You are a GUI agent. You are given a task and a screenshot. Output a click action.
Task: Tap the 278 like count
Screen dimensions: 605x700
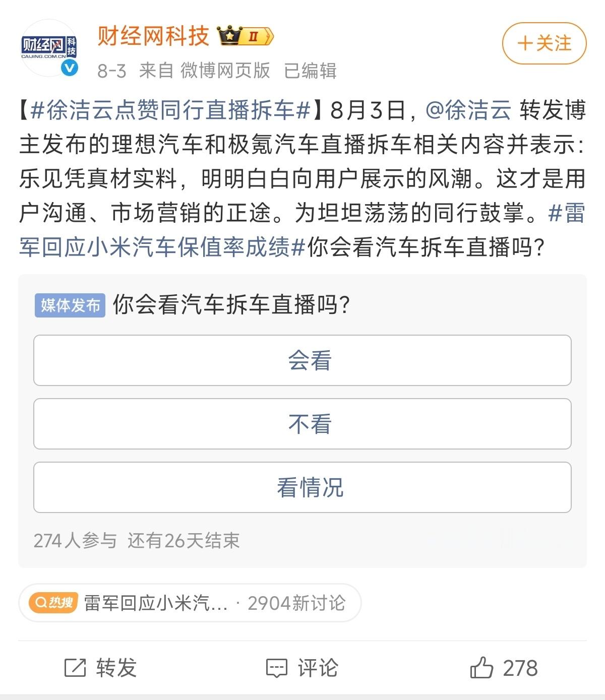[520, 668]
